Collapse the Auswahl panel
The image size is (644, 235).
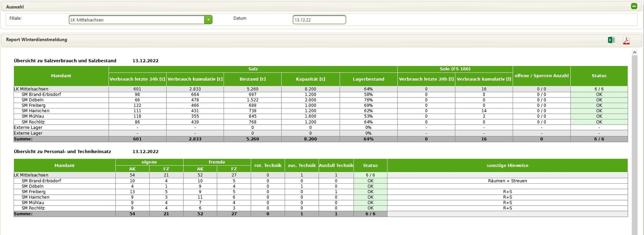coord(634,6)
